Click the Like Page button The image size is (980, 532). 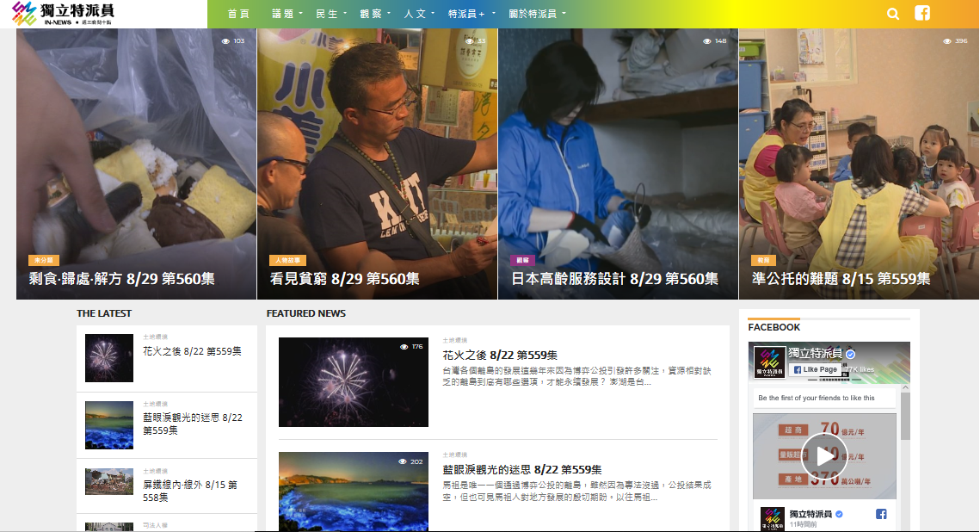(815, 369)
